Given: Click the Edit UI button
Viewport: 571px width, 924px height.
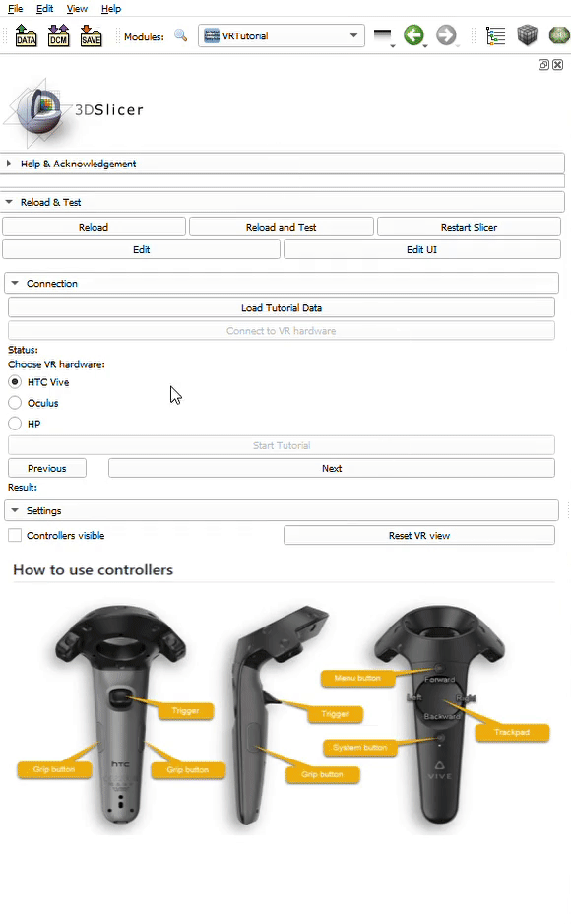Looking at the screenshot, I should tap(422, 249).
